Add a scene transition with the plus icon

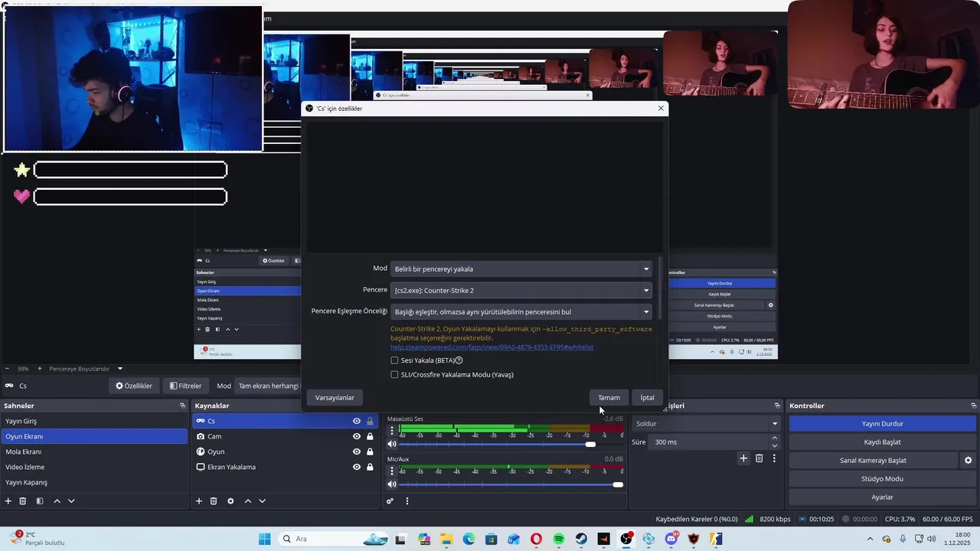[x=743, y=458]
